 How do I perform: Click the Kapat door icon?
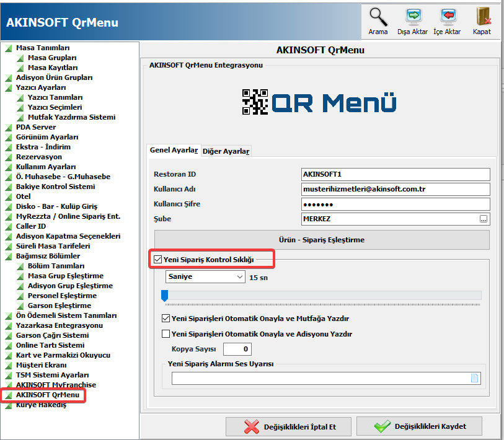click(x=483, y=16)
